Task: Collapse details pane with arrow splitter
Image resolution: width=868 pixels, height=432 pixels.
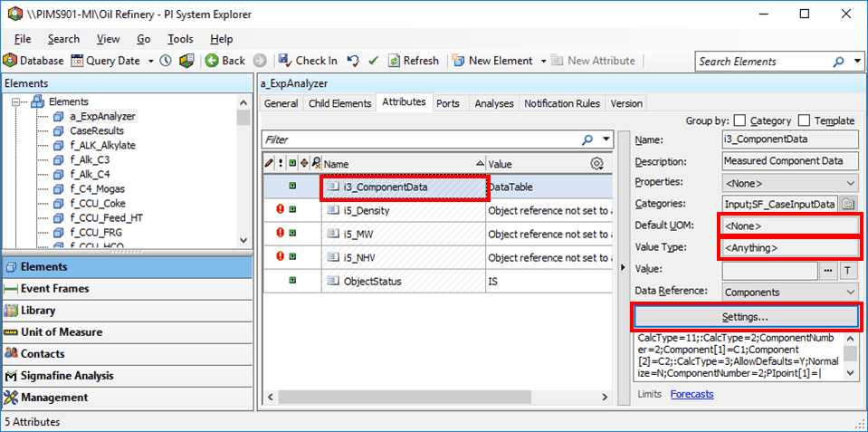Action: point(624,267)
